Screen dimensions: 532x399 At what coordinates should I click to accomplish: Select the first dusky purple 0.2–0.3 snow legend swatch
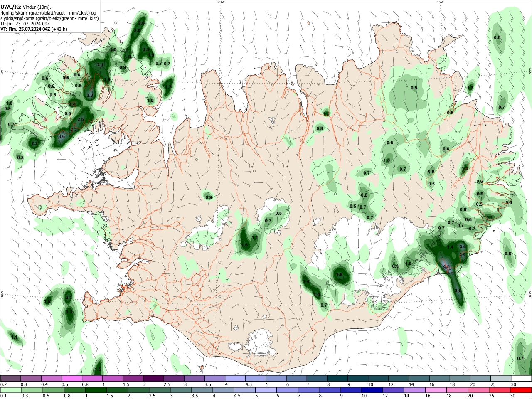pyautogui.click(x=11, y=378)
